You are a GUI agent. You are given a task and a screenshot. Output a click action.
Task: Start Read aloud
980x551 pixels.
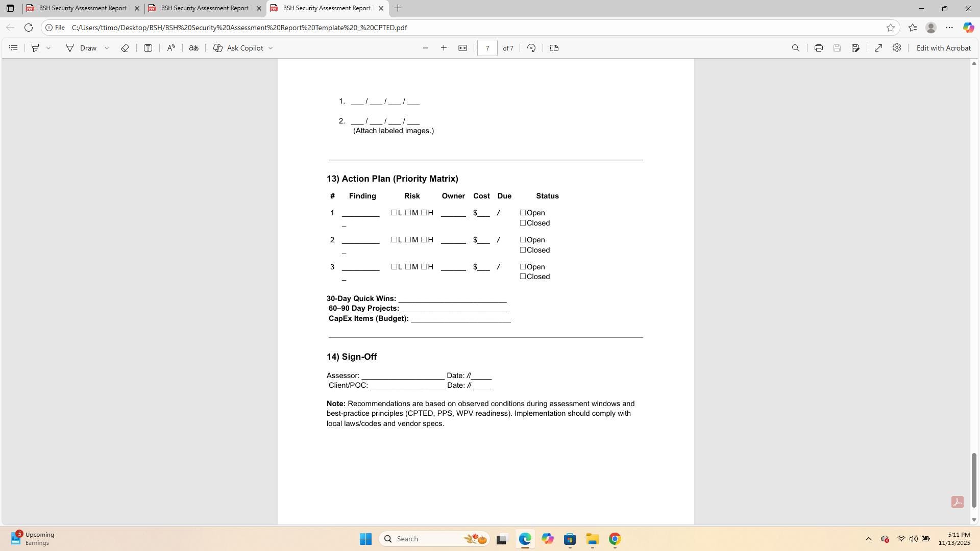(171, 48)
